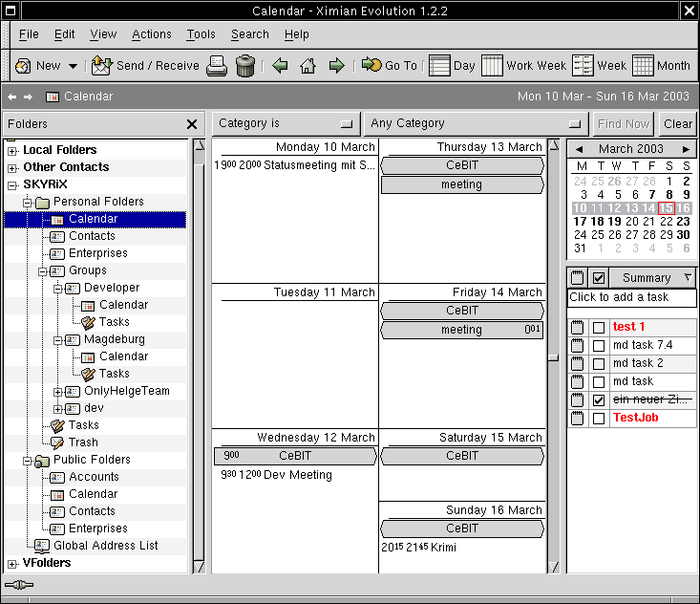Go to previous week with green left arrow
This screenshot has height=604, width=700.
coord(280,66)
